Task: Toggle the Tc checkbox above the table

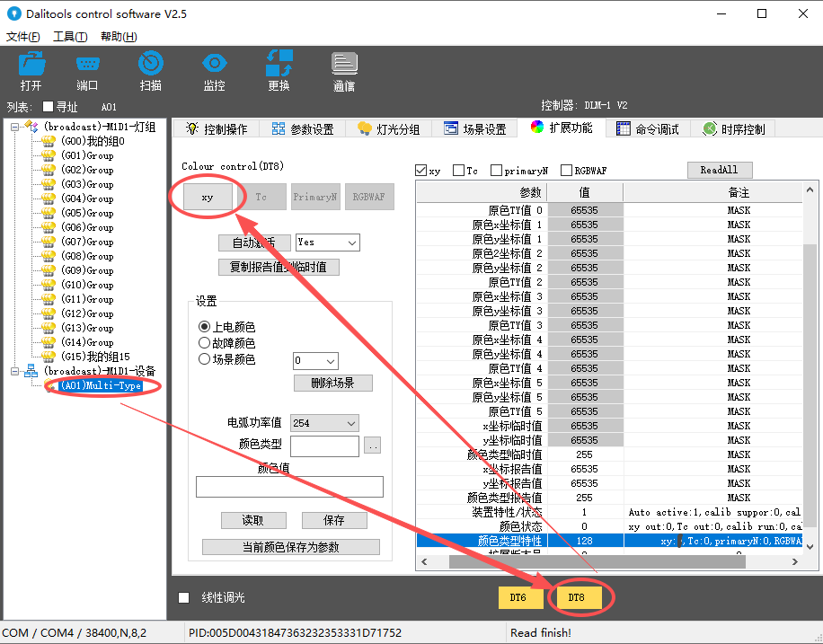Action: coord(459,171)
